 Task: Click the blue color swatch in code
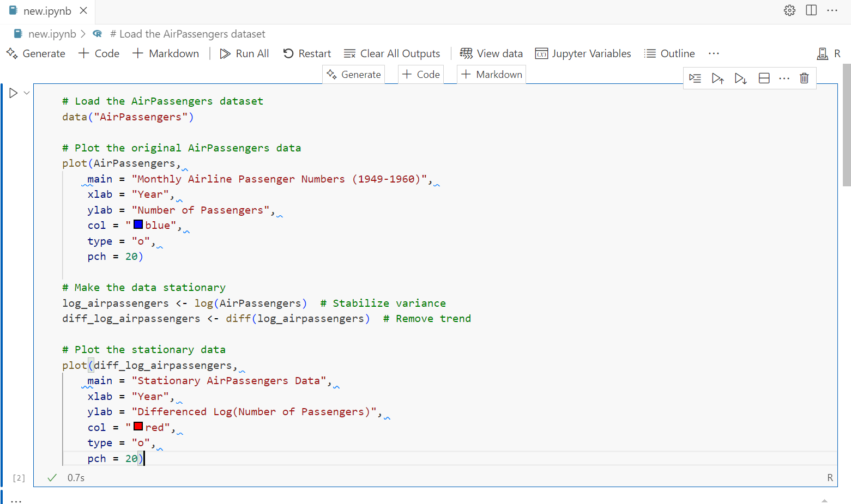138,224
